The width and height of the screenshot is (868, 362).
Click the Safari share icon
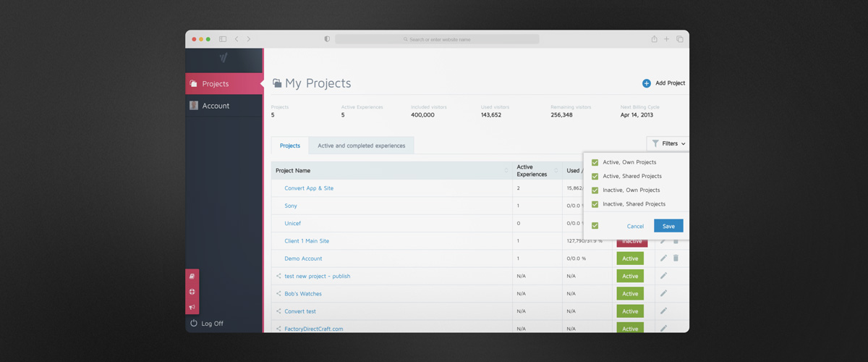(654, 39)
